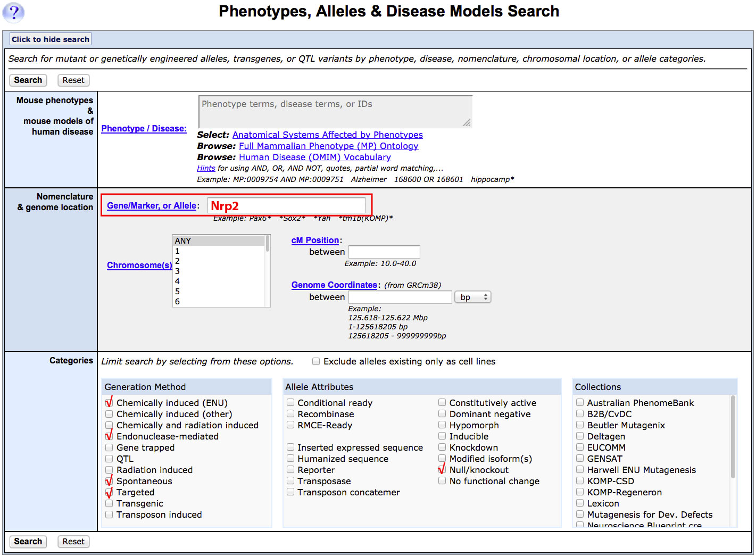Screen dimensions: 756x556
Task: Check Chemically induced (other)
Action: [x=109, y=414]
